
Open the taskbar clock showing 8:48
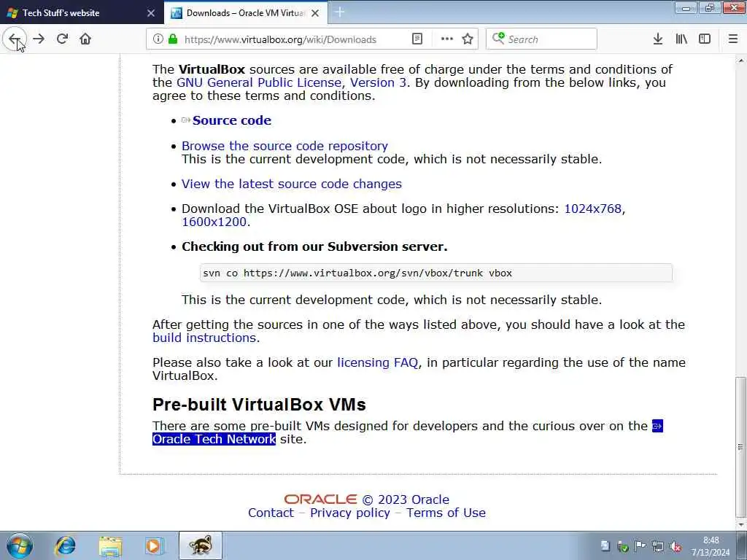(711, 546)
